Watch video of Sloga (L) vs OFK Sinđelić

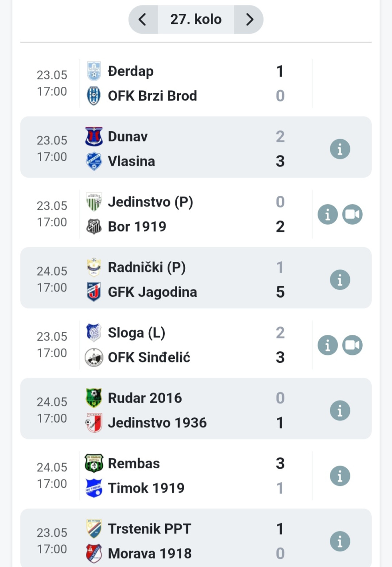tap(353, 346)
